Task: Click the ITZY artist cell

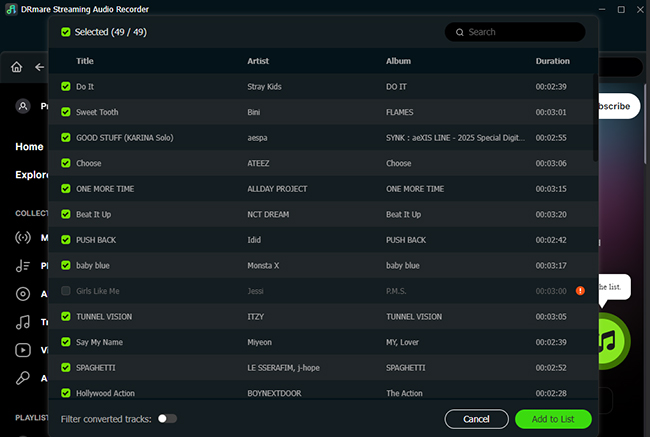Action: pyautogui.click(x=255, y=317)
